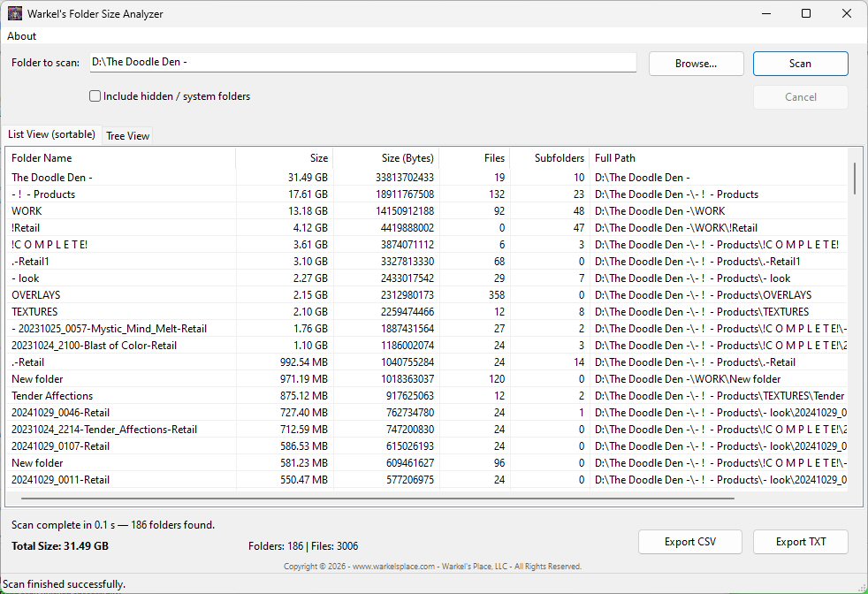
Task: Click the '17.61 GB' size cell
Action: (x=308, y=194)
